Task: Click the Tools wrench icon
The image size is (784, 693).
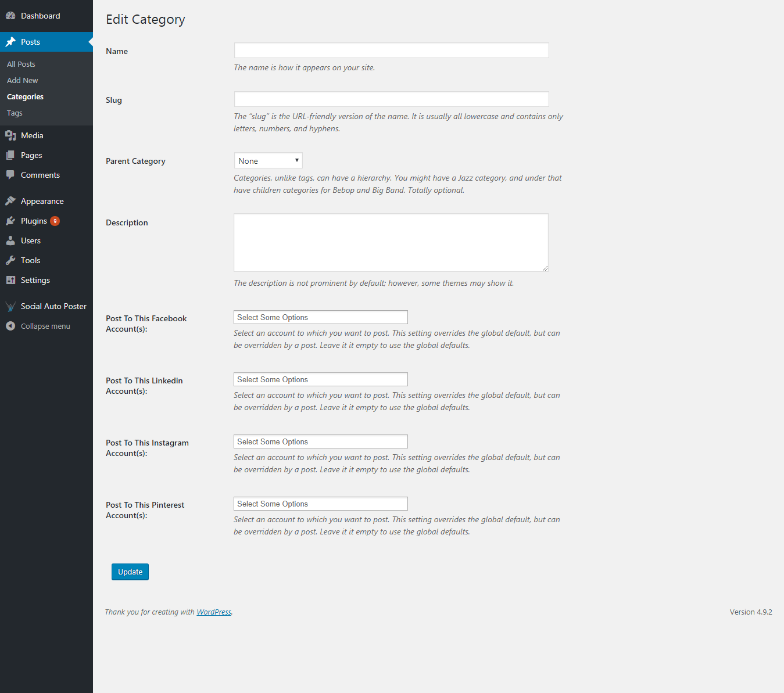Action: click(10, 260)
